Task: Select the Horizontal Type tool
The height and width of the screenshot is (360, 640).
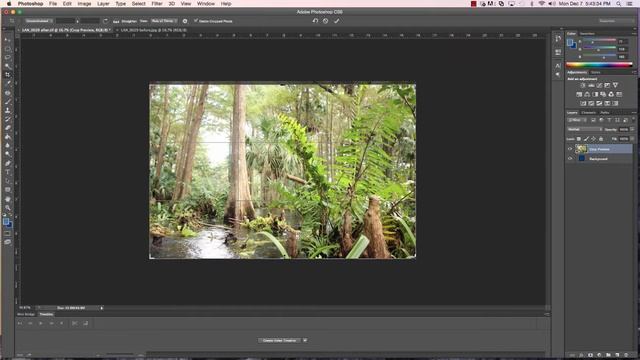Action: pos(7,172)
